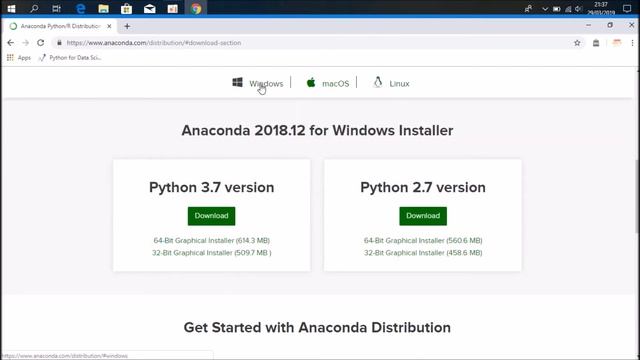This screenshot has width=640, height=360.
Task: Select the Chrome icon in the taskbar
Action: click(196, 9)
